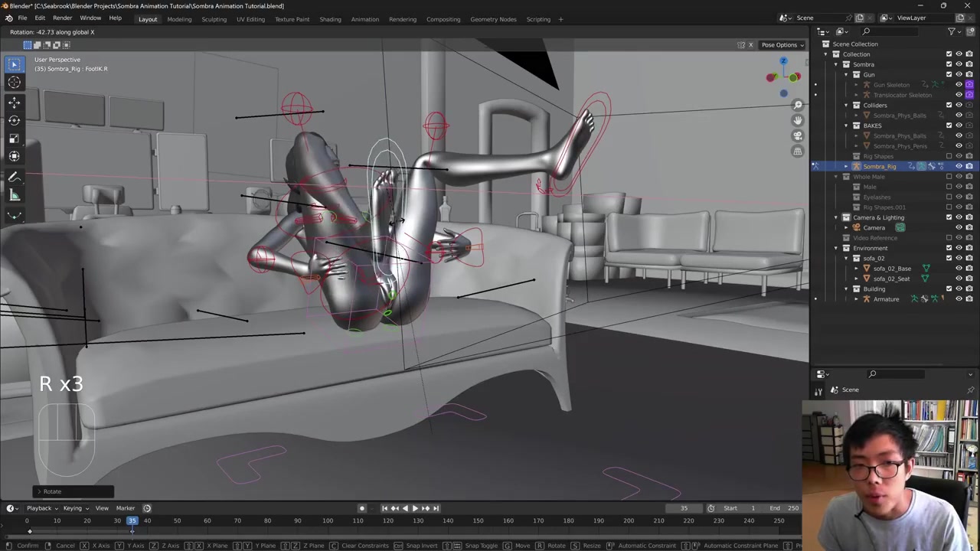The image size is (980, 551).
Task: Choose the Scale tool in left toolbar
Action: point(14,139)
